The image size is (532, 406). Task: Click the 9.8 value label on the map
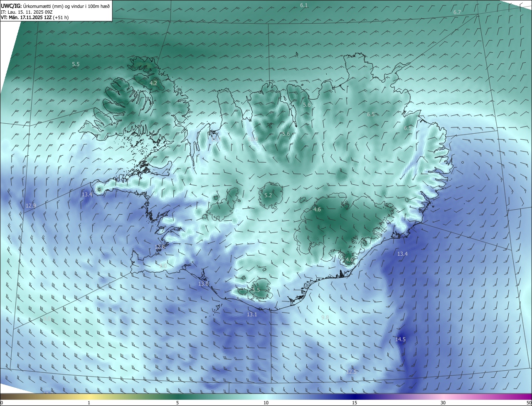pyautogui.click(x=325, y=317)
